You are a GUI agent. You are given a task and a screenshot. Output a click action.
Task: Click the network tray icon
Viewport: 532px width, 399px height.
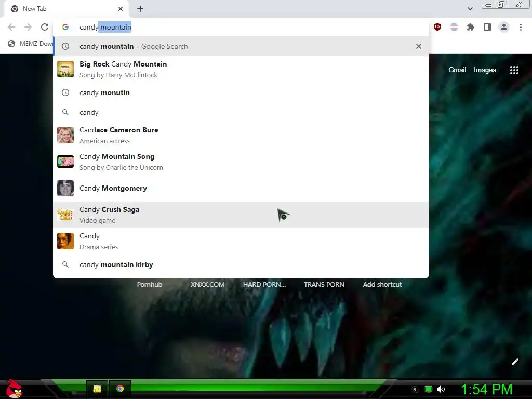(x=429, y=389)
